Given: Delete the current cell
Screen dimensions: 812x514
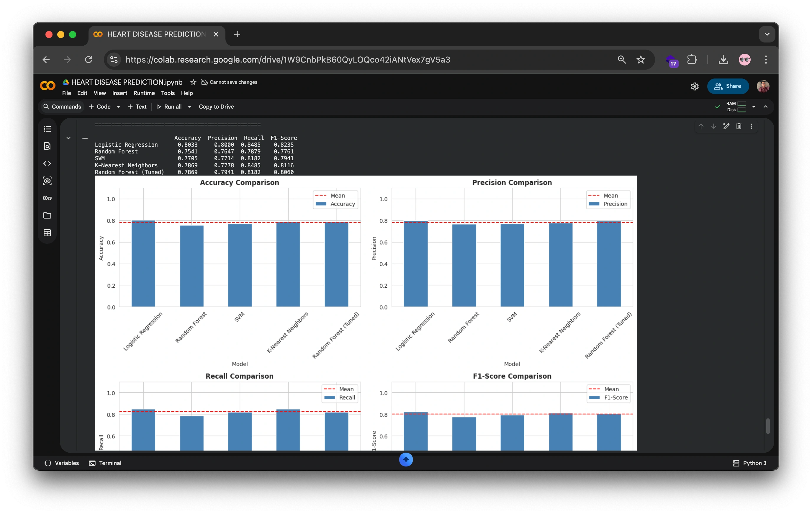Looking at the screenshot, I should (x=739, y=126).
